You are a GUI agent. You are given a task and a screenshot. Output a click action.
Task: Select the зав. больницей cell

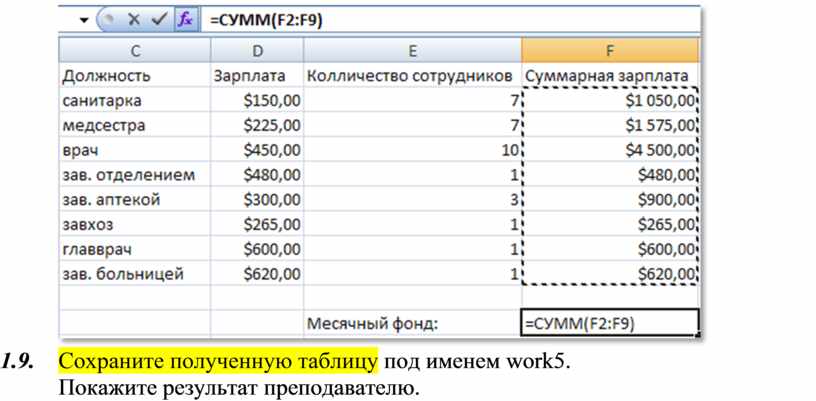click(134, 273)
